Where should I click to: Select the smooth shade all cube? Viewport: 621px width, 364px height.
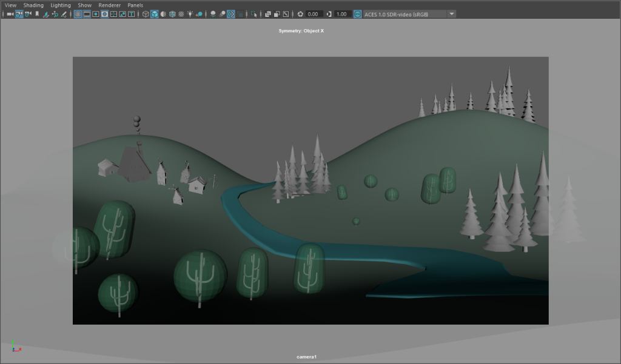pyautogui.click(x=155, y=15)
